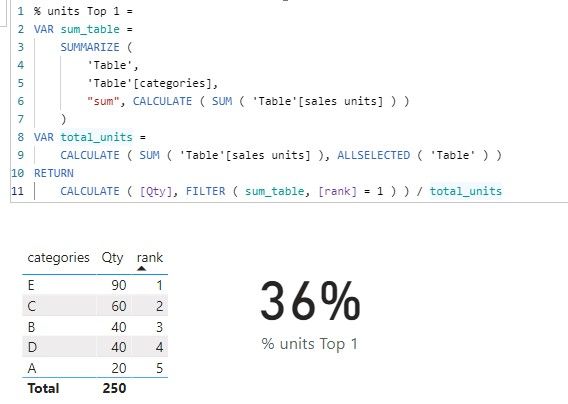Click the rank column sort arrow

pyautogui.click(x=142, y=268)
